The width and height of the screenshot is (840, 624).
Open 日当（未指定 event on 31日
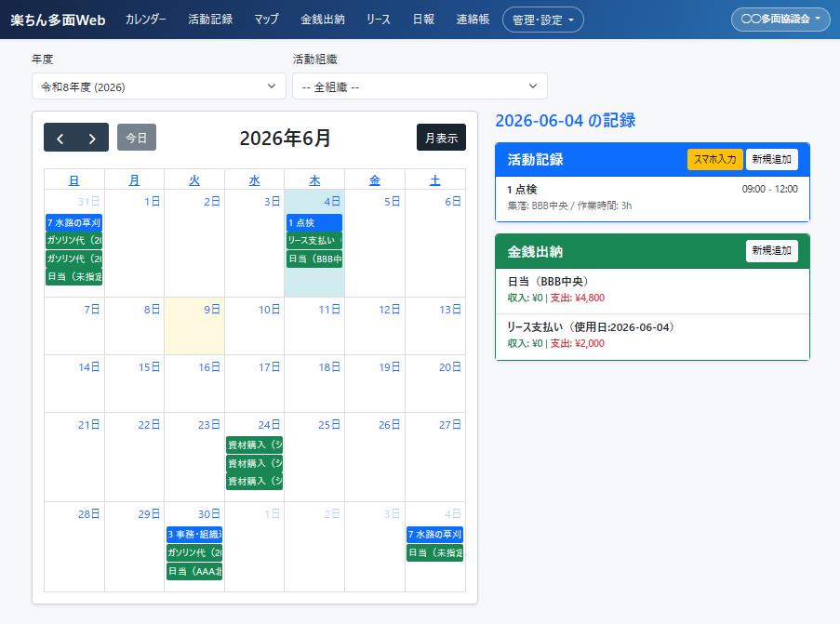click(x=73, y=277)
